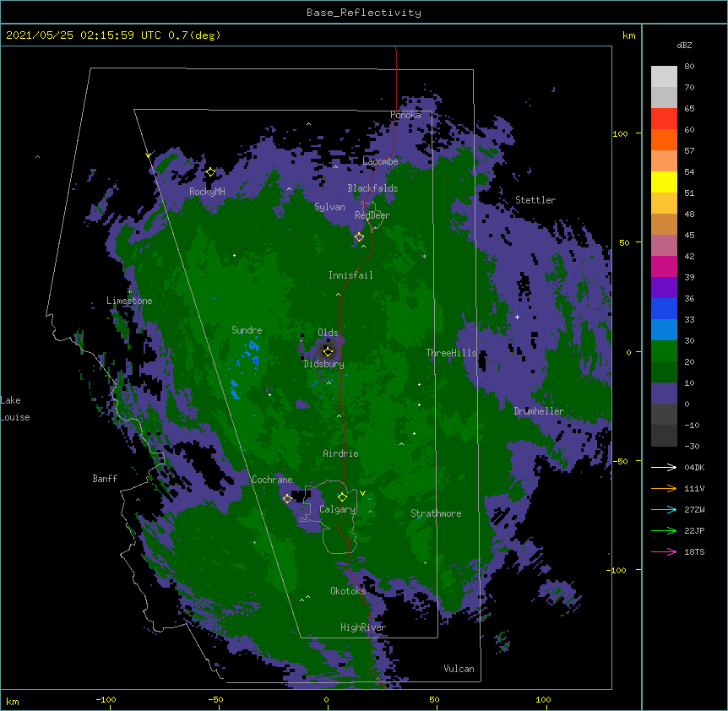Click the light gray 80 dBZ swatch

pos(664,77)
